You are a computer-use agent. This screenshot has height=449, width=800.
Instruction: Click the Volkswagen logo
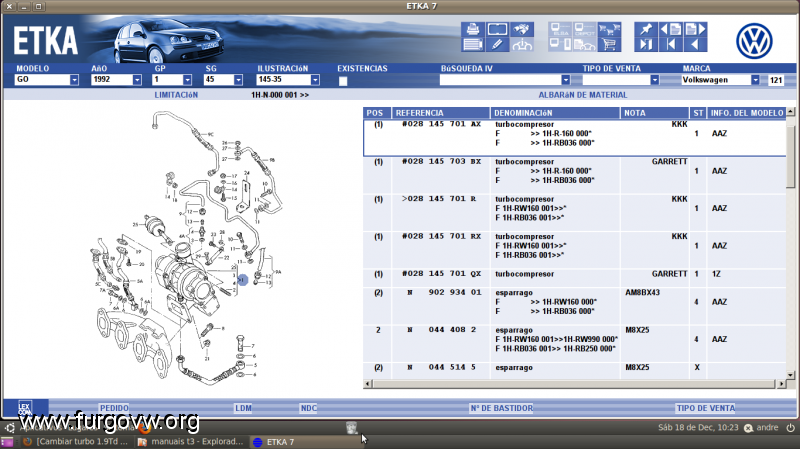pos(754,41)
